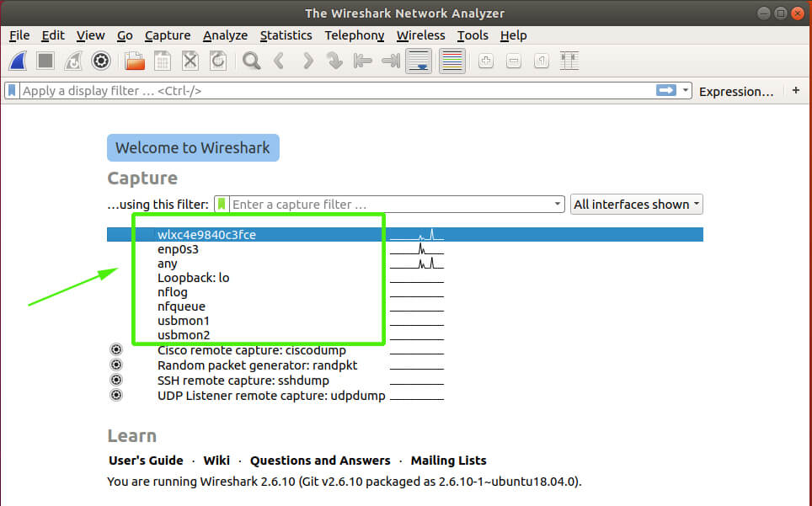The image size is (812, 506).
Task: Configure ciscodump with its gear icon
Action: 116,349
